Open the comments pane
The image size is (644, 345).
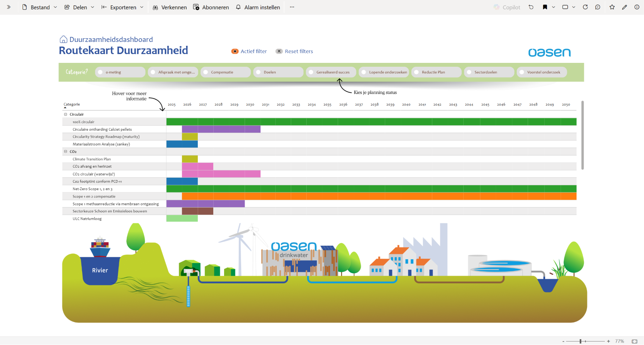[x=598, y=7]
